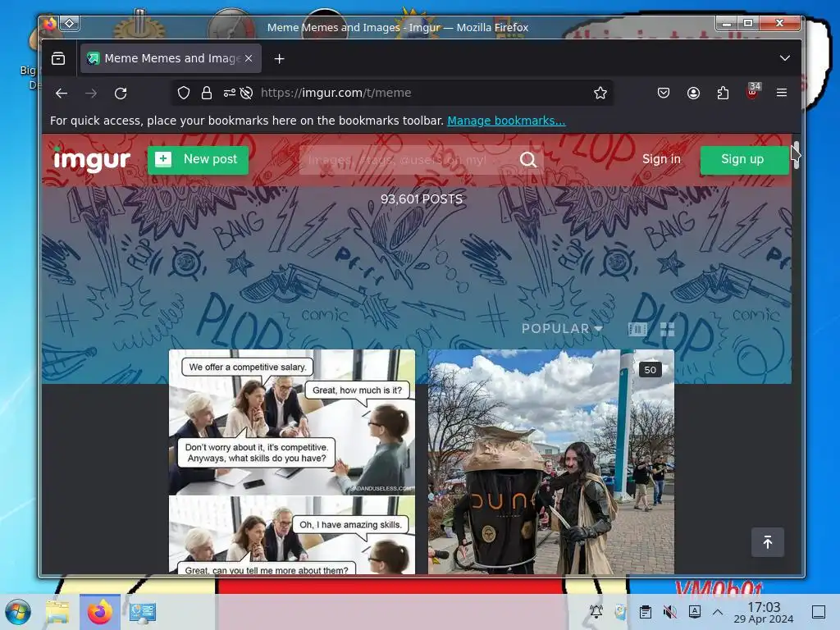Image resolution: width=840 pixels, height=630 pixels.
Task: Click the keyboard layout tray icon
Action: [x=694, y=611]
